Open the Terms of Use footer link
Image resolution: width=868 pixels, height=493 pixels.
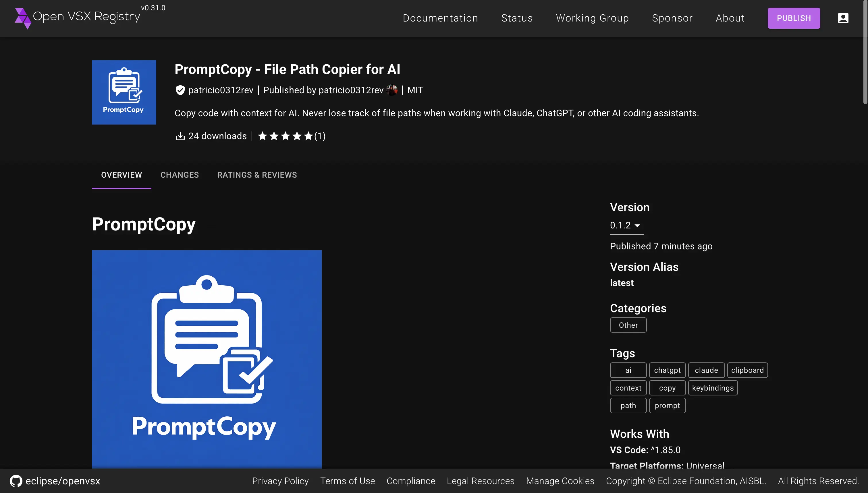click(x=348, y=481)
